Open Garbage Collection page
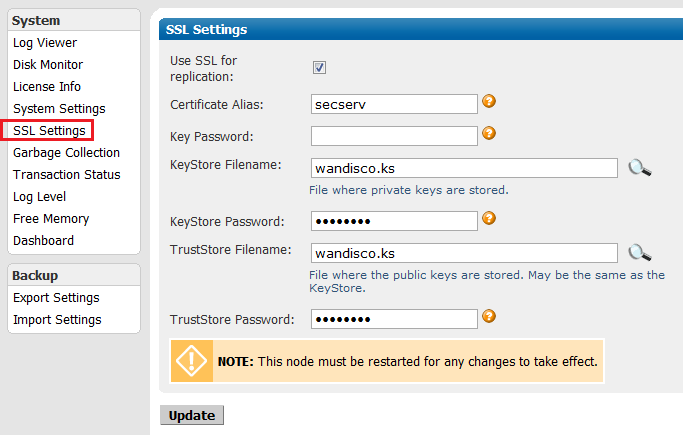 tap(66, 153)
